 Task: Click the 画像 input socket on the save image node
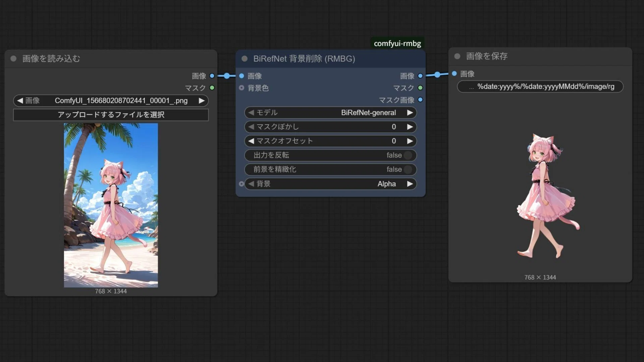(x=454, y=73)
